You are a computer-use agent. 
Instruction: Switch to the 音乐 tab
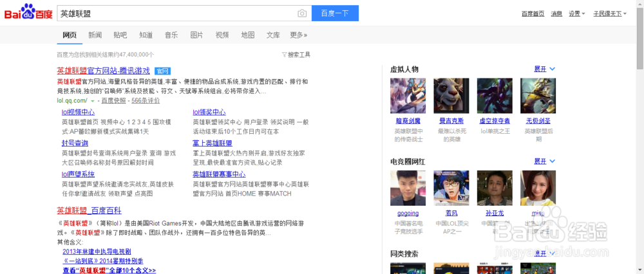pos(171,35)
